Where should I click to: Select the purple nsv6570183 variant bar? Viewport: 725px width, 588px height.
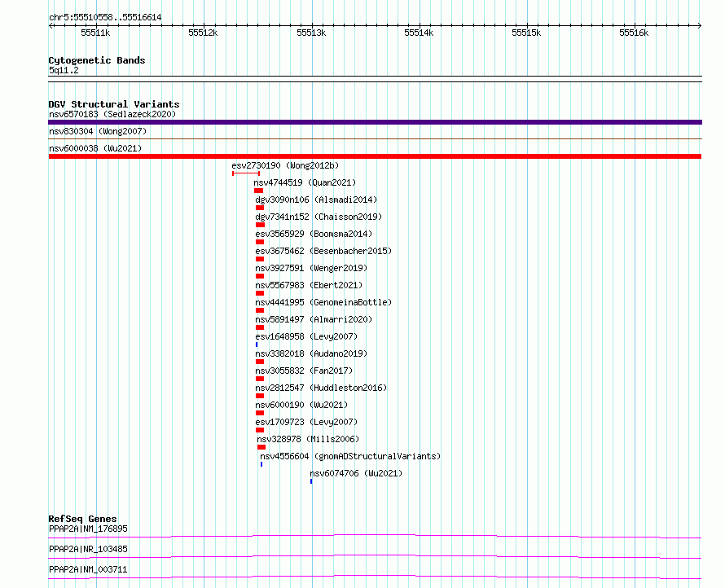(x=375, y=122)
